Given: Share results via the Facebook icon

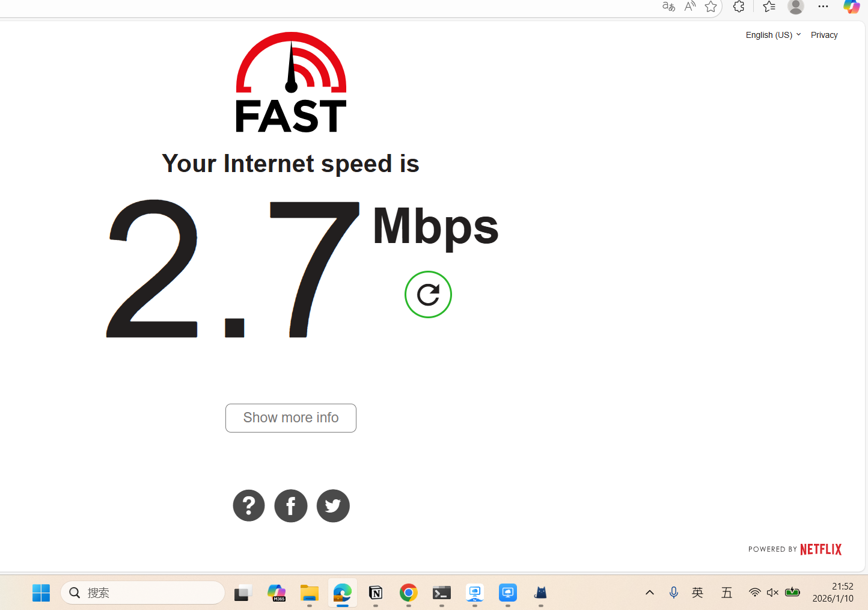Looking at the screenshot, I should [291, 506].
